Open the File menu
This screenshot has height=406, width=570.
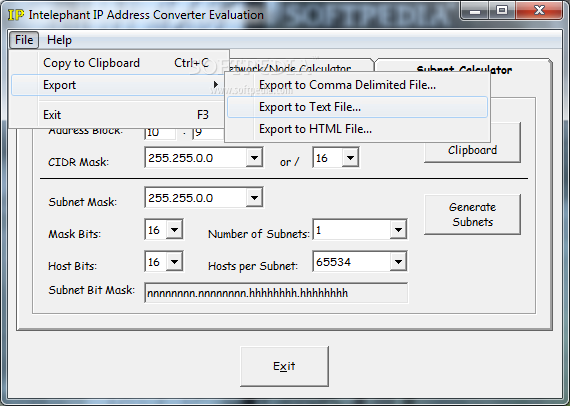(24, 40)
